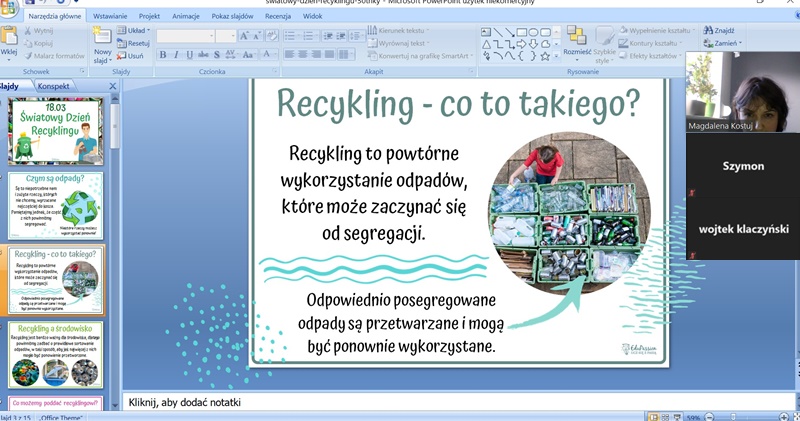Click Resetuj slide reset
The image size is (800, 421).
click(133, 43)
